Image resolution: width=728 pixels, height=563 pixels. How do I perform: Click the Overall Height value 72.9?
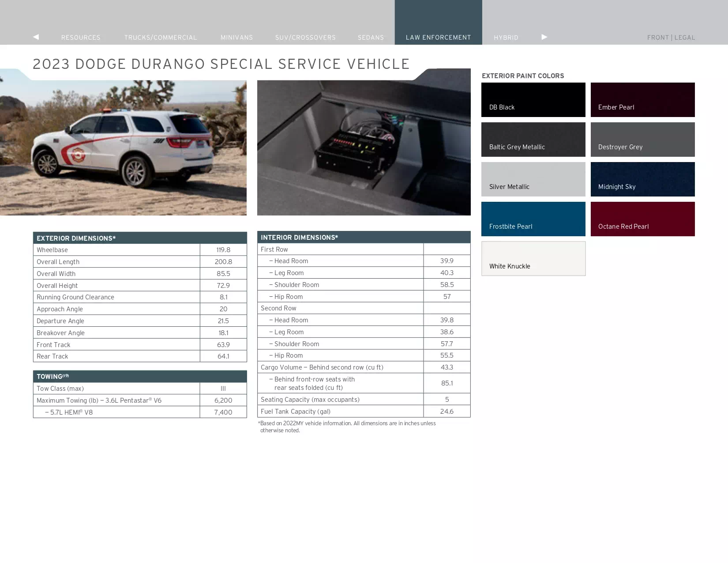[x=223, y=286]
